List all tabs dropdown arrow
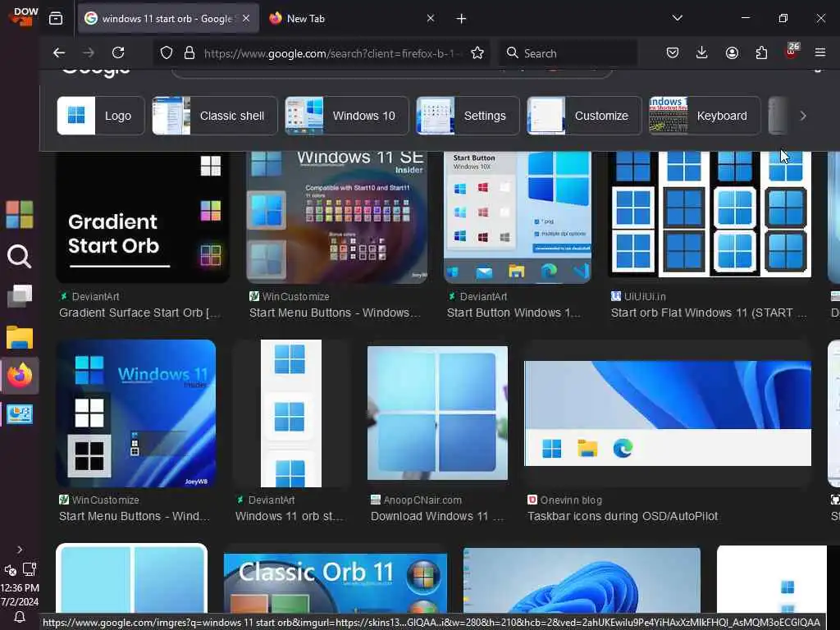The image size is (840, 630). [x=677, y=18]
